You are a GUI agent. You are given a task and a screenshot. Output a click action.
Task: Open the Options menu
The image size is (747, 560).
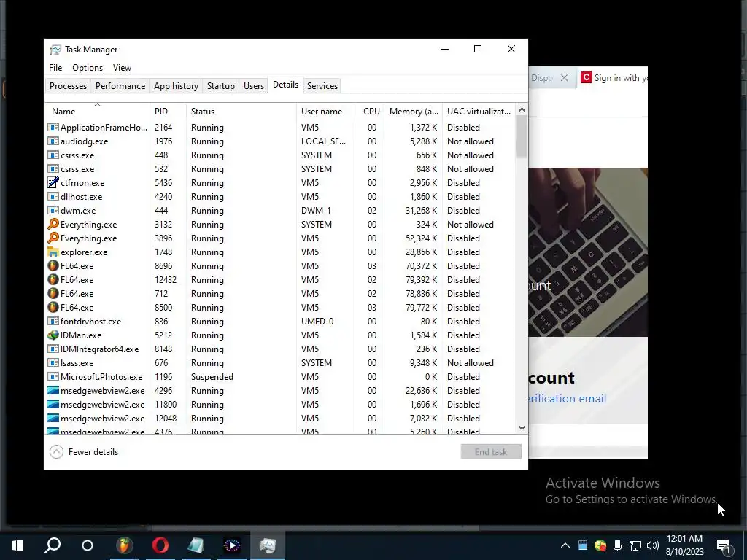(88, 68)
